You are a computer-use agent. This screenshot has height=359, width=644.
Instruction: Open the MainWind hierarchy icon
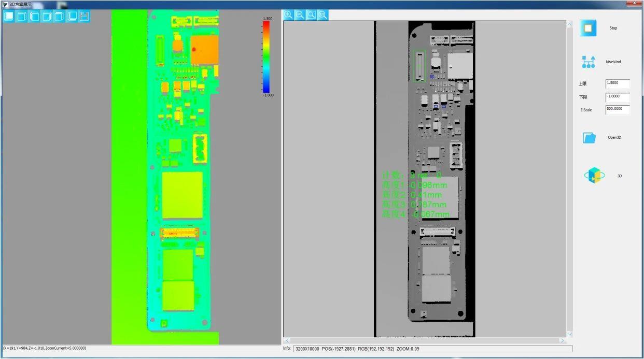coord(588,62)
